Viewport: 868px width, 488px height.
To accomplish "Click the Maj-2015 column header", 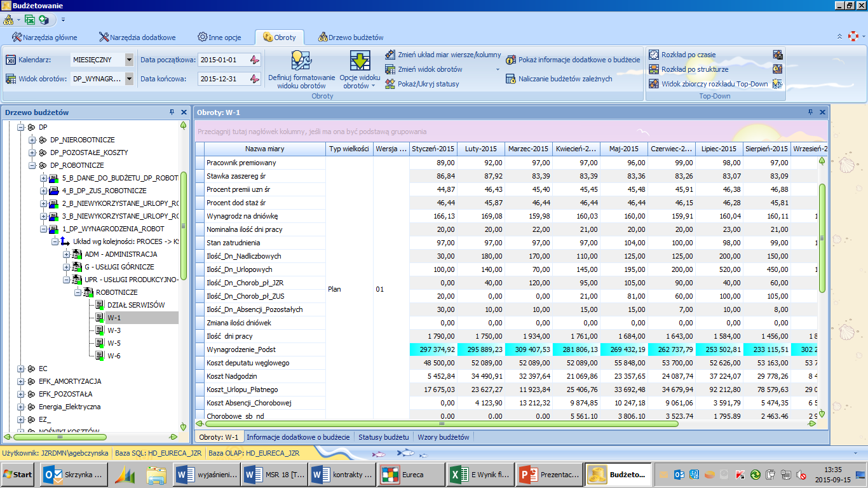I will [x=623, y=149].
